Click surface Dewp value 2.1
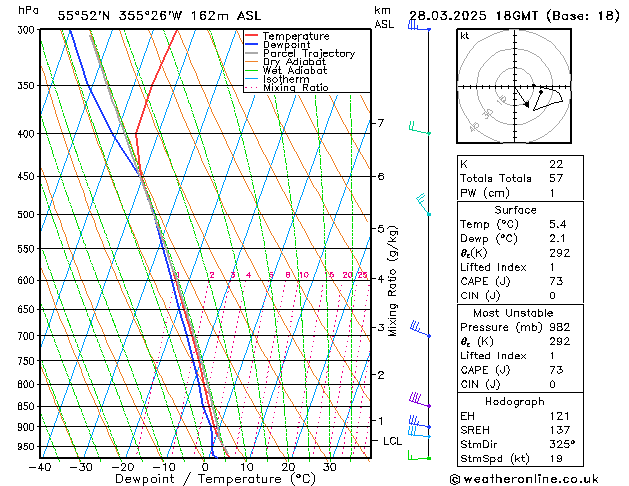The image size is (629, 486). point(557,238)
